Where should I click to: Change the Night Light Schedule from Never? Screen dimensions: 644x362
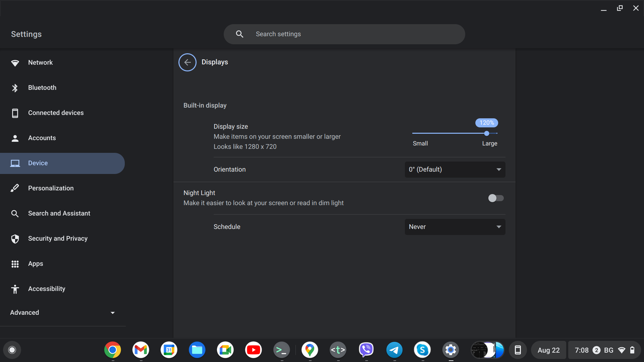[454, 227]
